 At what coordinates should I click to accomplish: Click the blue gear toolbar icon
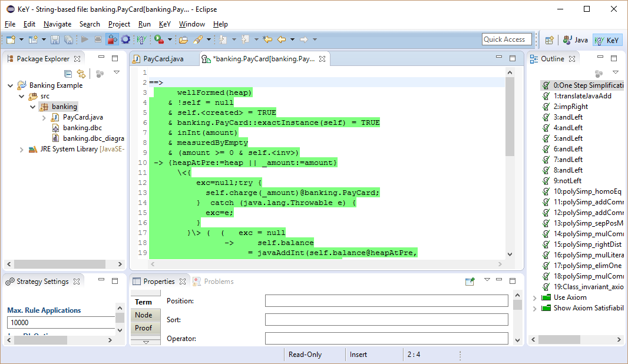pyautogui.click(x=125, y=39)
